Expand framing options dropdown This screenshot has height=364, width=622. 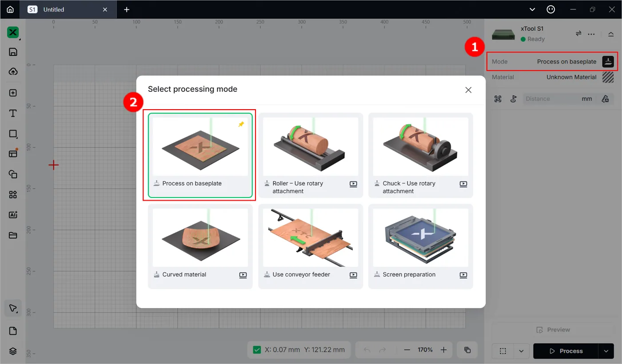tap(521, 351)
